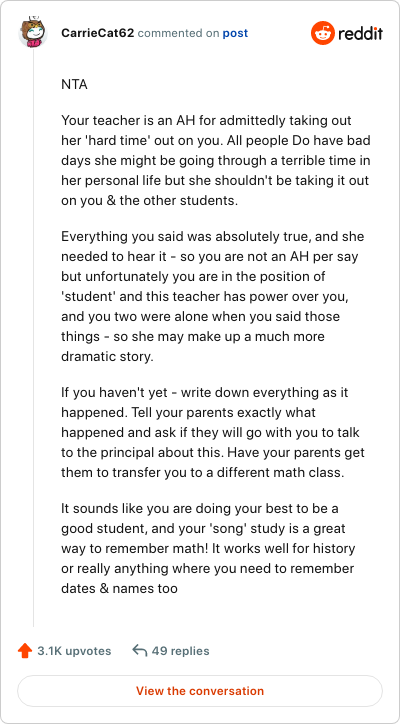400x724 pixels.
Task: Open the CarrieCat62 username profile
Action: (97, 33)
